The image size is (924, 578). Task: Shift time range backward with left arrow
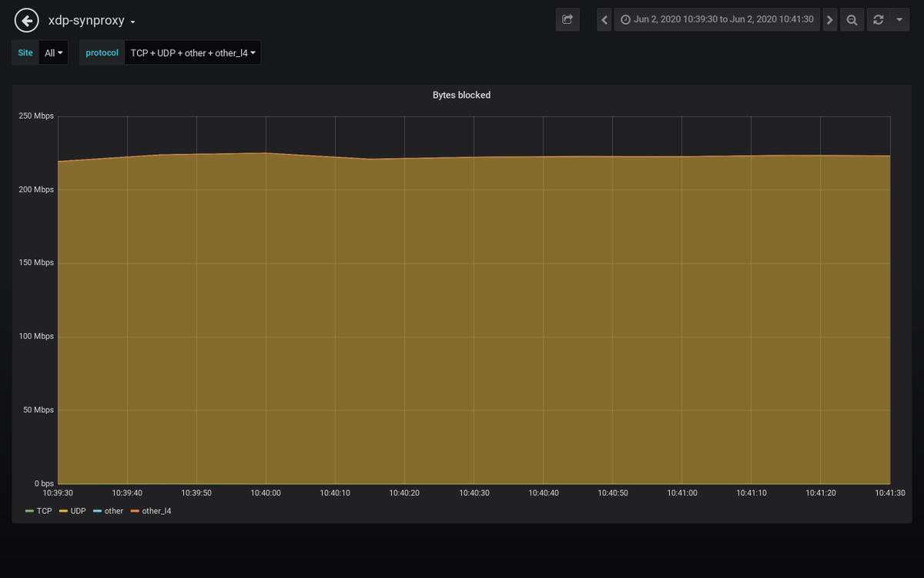tap(604, 19)
